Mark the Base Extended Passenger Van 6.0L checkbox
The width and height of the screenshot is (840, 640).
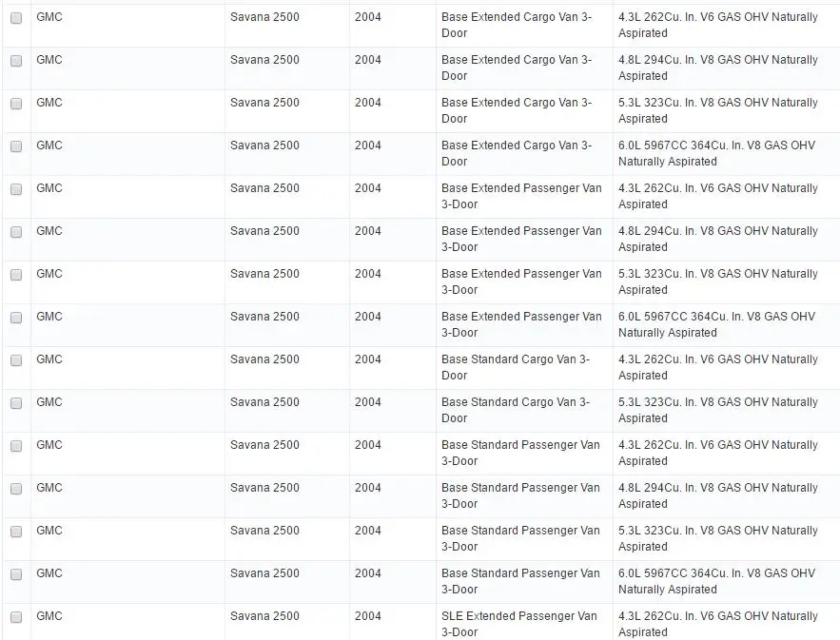pos(16,319)
